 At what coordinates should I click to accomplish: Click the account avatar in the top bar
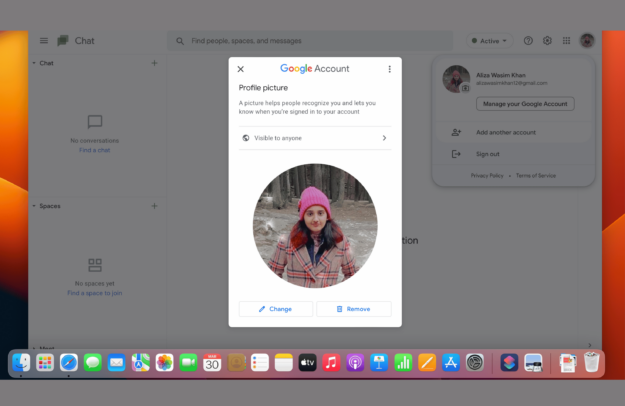pos(587,41)
